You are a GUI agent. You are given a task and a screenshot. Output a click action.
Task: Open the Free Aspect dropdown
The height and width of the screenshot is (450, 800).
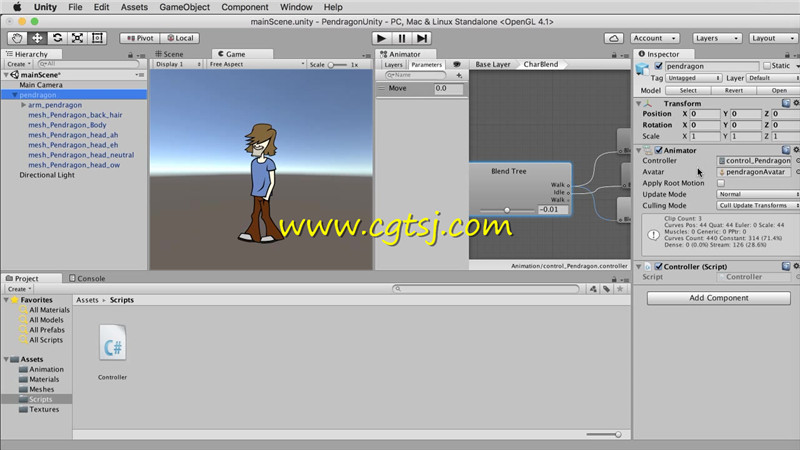(257, 64)
